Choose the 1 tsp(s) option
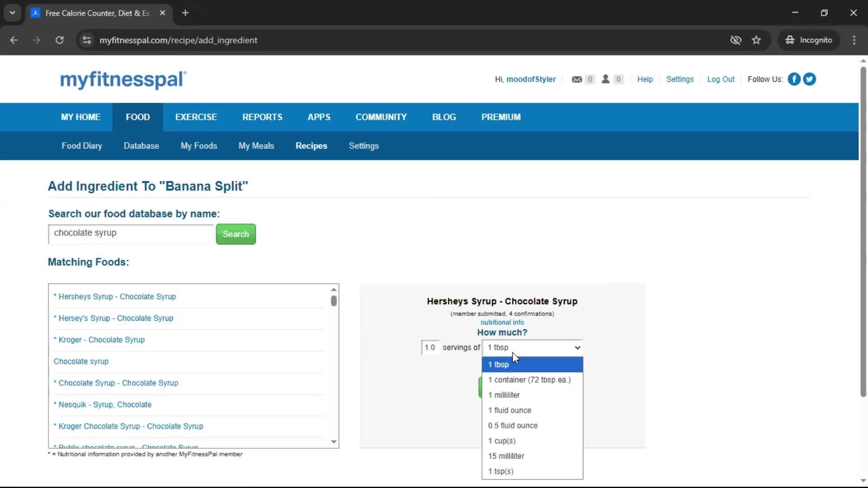 533,472
